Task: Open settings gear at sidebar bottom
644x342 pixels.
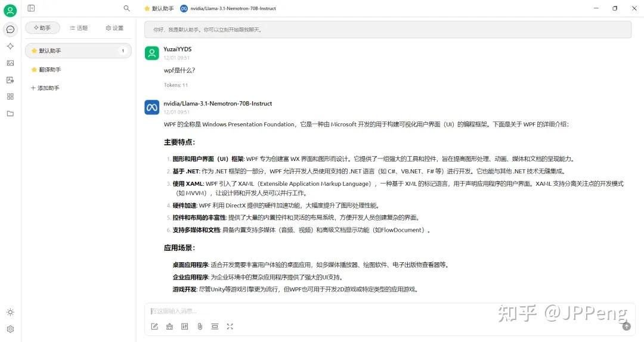Action: pos(10,329)
